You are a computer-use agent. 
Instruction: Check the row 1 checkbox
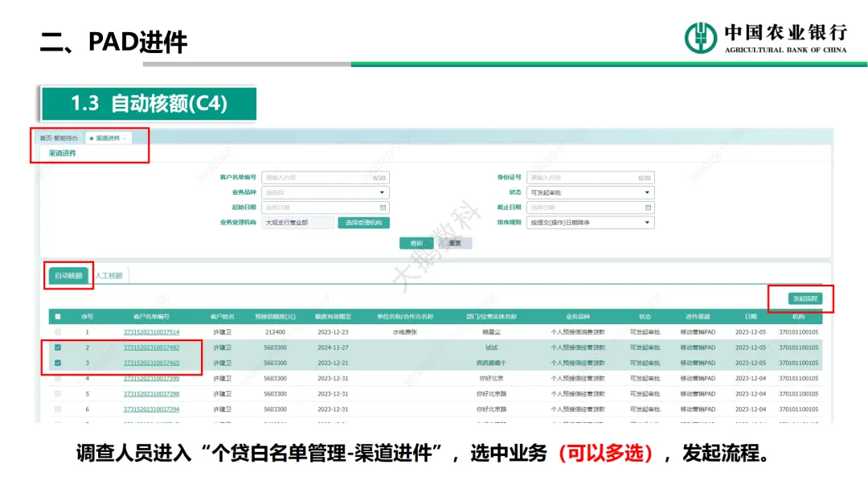[x=57, y=332]
